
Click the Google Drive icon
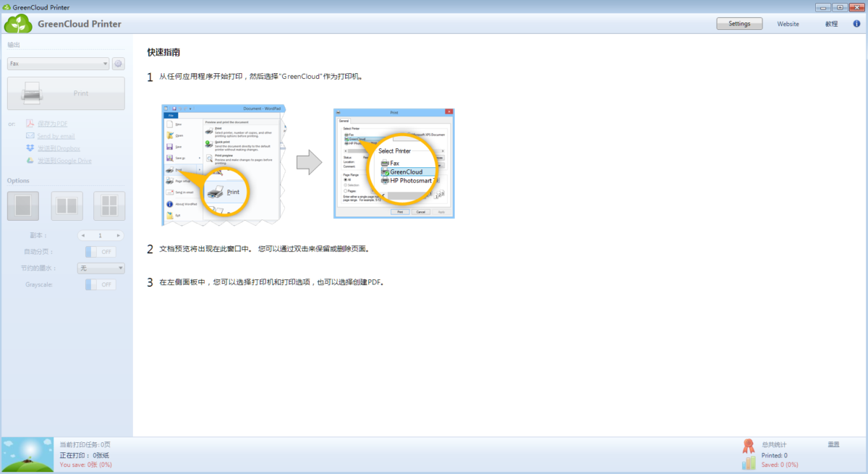tap(30, 161)
